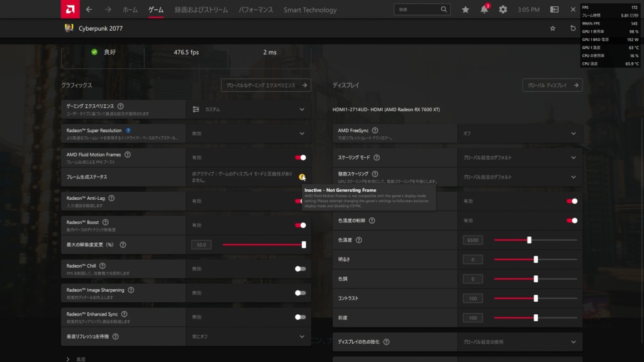Switch to the パフォーマンス tab

click(258, 10)
